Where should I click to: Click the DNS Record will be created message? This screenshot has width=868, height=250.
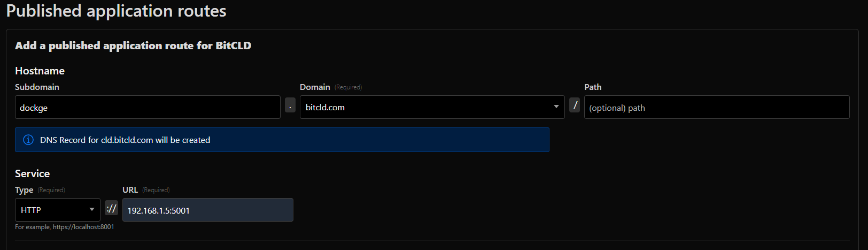pyautogui.click(x=125, y=140)
